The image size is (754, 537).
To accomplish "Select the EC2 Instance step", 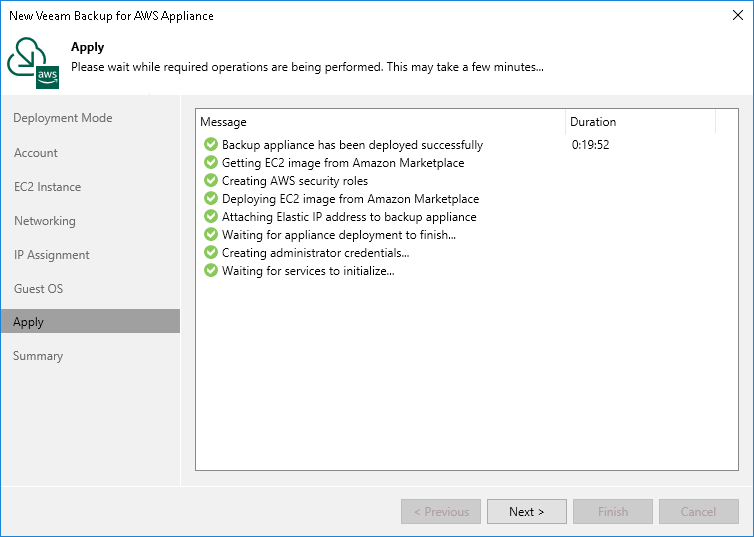I will [47, 187].
